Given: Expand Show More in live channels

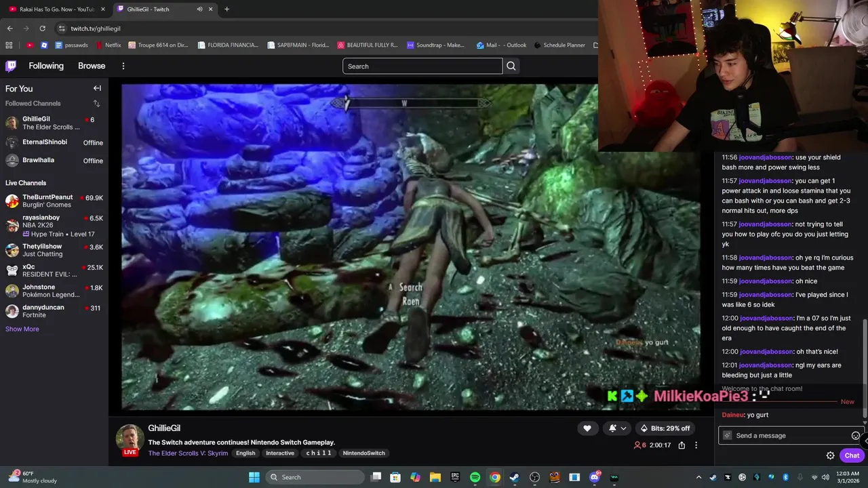Looking at the screenshot, I should pyautogui.click(x=22, y=329).
